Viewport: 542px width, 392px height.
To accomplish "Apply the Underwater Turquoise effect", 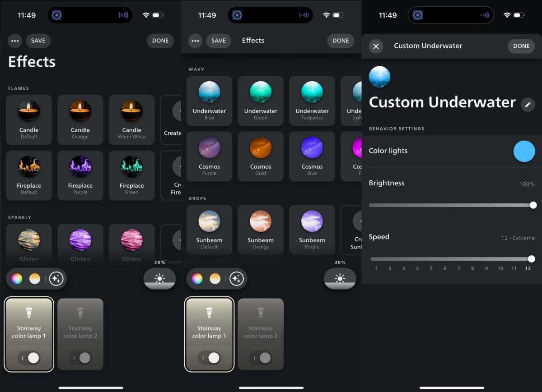I will tap(312, 101).
